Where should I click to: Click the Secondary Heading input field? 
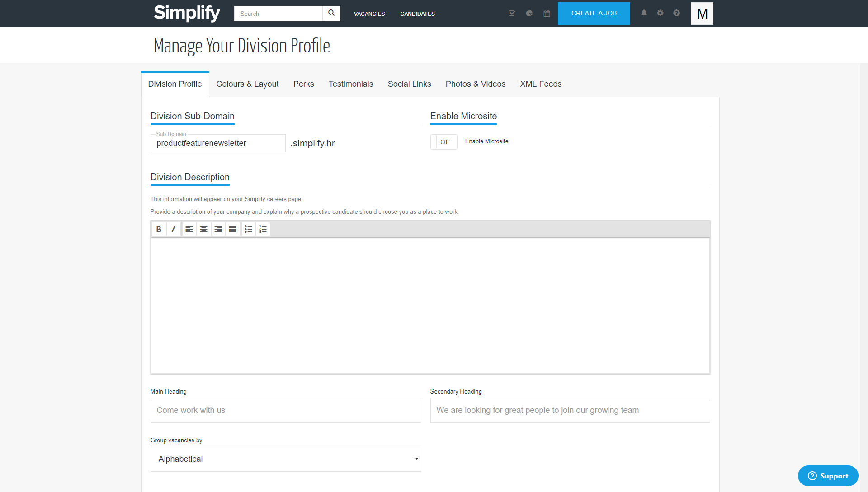point(570,410)
